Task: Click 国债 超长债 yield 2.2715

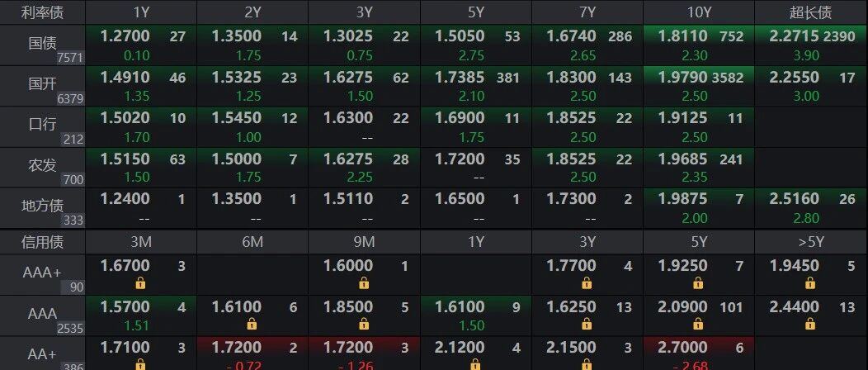Action: pyautogui.click(x=795, y=36)
